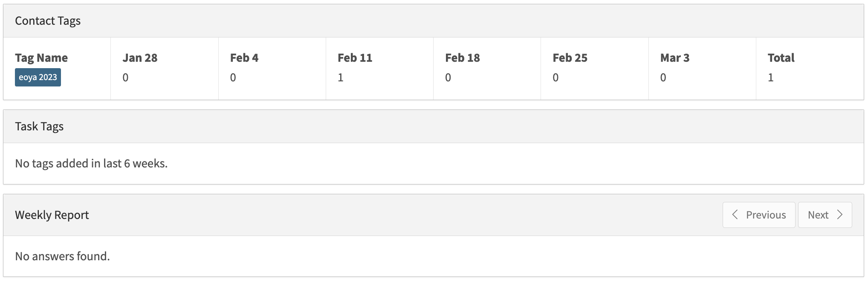Select the Tag Name column header
Viewport: 868px width, 282px height.
pyautogui.click(x=41, y=58)
